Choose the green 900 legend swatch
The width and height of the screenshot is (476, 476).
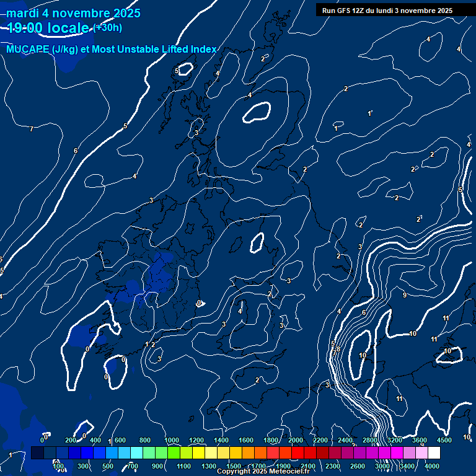pos(161,453)
